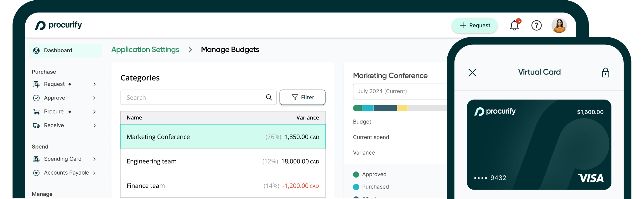Open the user profile avatar

(559, 25)
